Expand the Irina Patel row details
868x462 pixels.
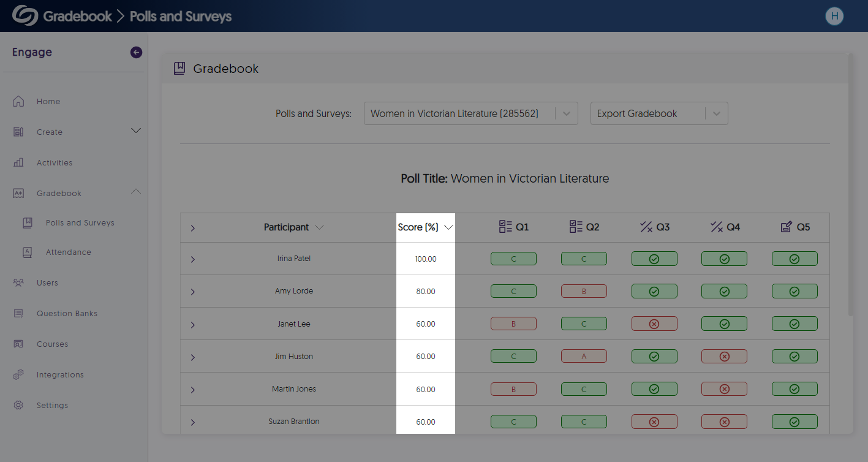193,259
